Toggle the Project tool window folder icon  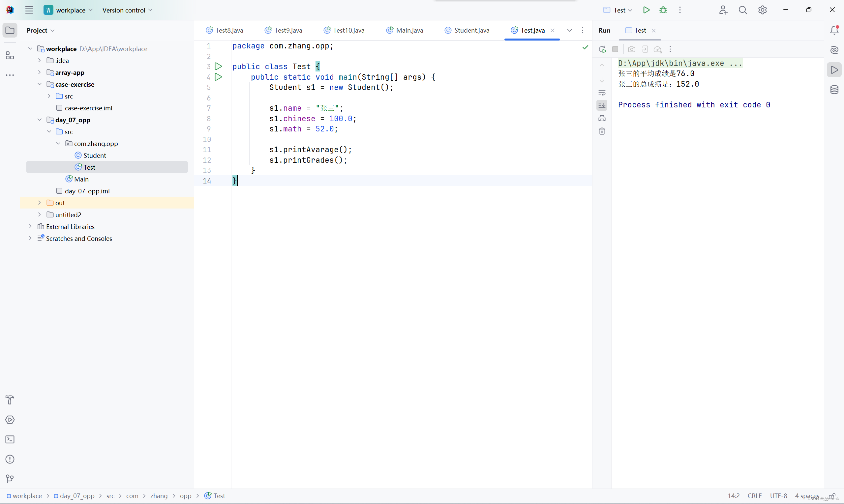pyautogui.click(x=10, y=30)
